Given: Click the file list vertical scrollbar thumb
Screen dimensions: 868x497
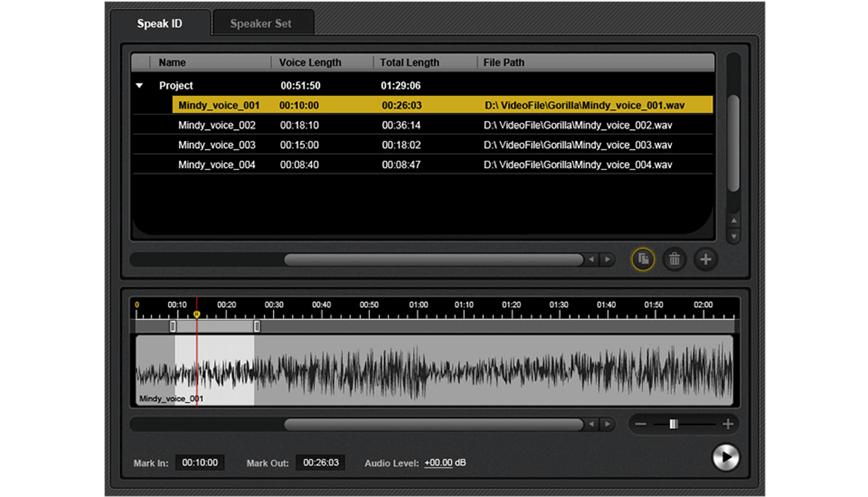Looking at the screenshot, I should (x=733, y=143).
